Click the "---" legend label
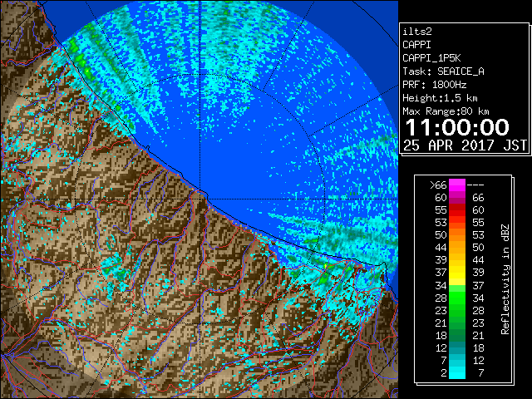Viewport: 532px width, 399px height. (475, 185)
